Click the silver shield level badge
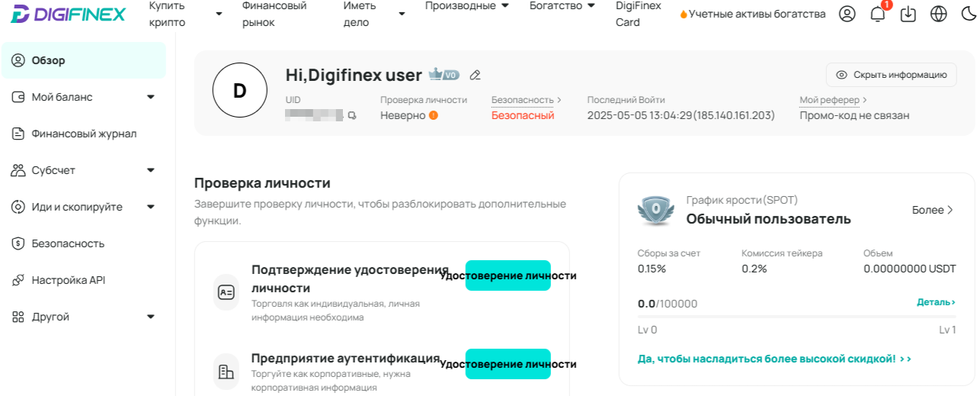Image resolution: width=980 pixels, height=396 pixels. tap(655, 211)
